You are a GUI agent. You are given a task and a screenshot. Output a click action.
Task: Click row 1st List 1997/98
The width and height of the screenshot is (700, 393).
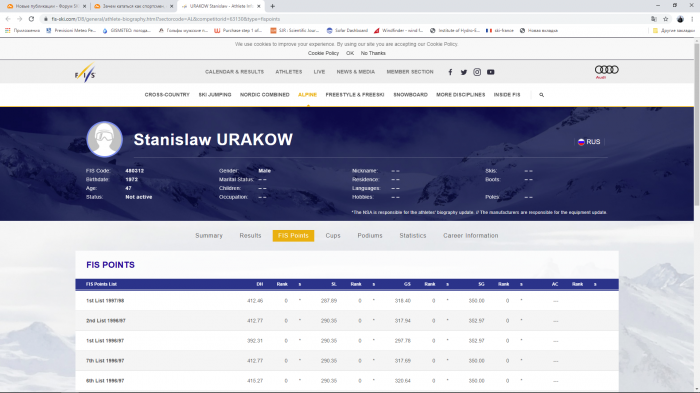click(347, 301)
